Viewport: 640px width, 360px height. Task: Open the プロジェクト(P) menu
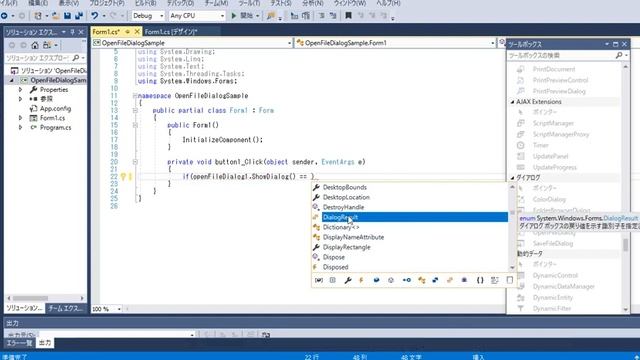107,3
